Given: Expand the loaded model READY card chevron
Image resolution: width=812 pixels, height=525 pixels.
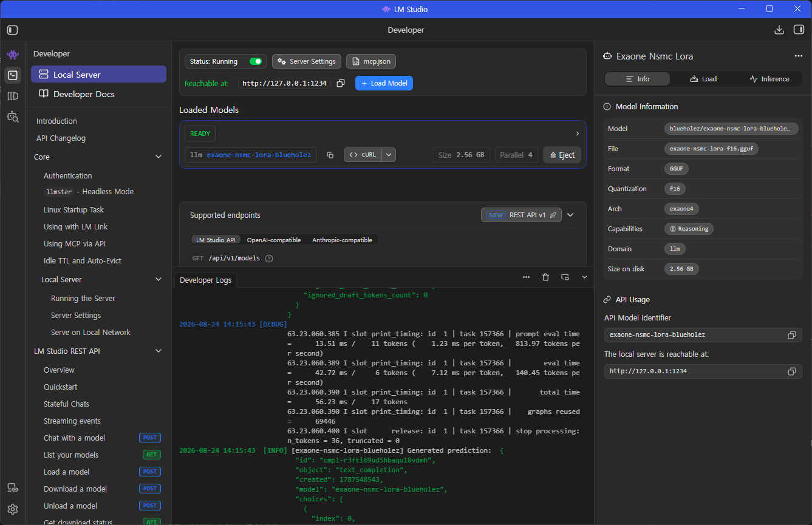Looking at the screenshot, I should coord(577,134).
